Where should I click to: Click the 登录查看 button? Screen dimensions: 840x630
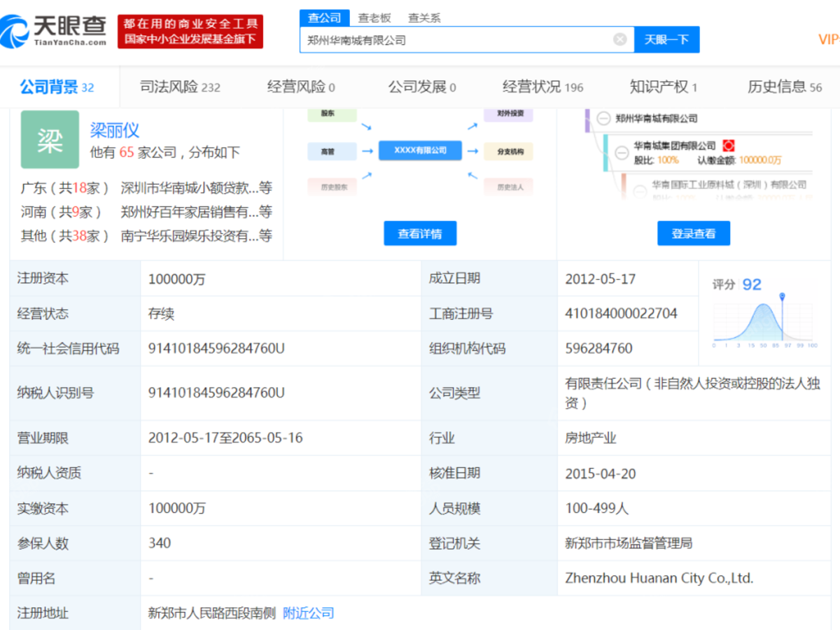pos(694,234)
